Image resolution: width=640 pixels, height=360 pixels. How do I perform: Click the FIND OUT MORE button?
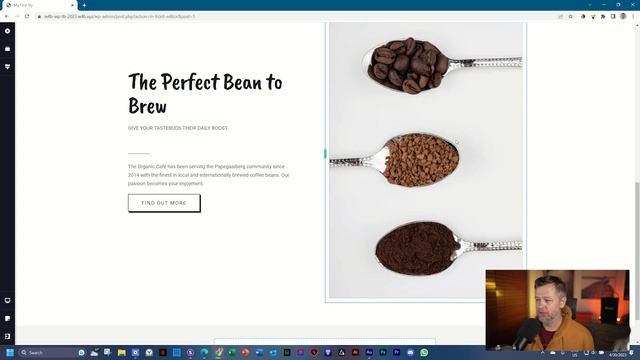click(164, 203)
